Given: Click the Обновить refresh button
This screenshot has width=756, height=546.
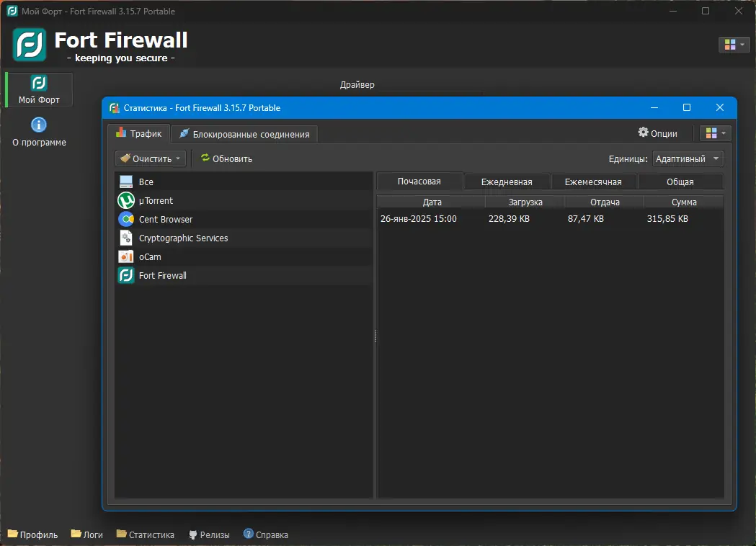Looking at the screenshot, I should tap(226, 158).
